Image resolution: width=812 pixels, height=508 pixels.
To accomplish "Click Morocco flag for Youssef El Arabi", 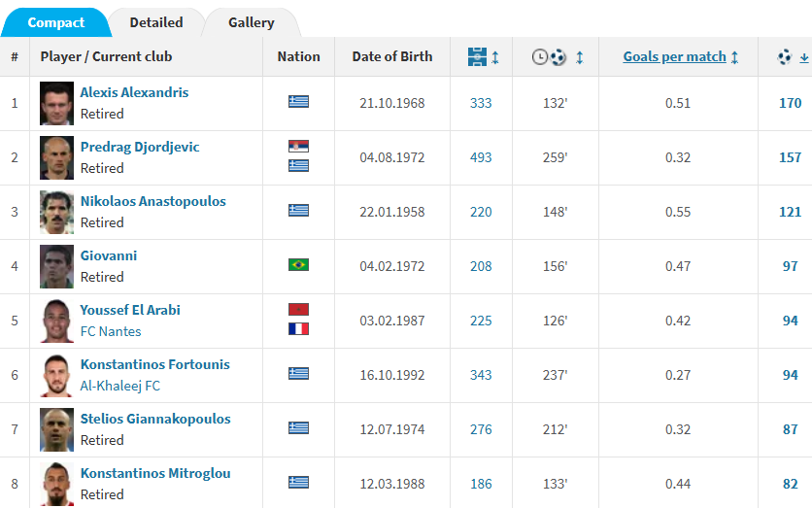I will 298,310.
